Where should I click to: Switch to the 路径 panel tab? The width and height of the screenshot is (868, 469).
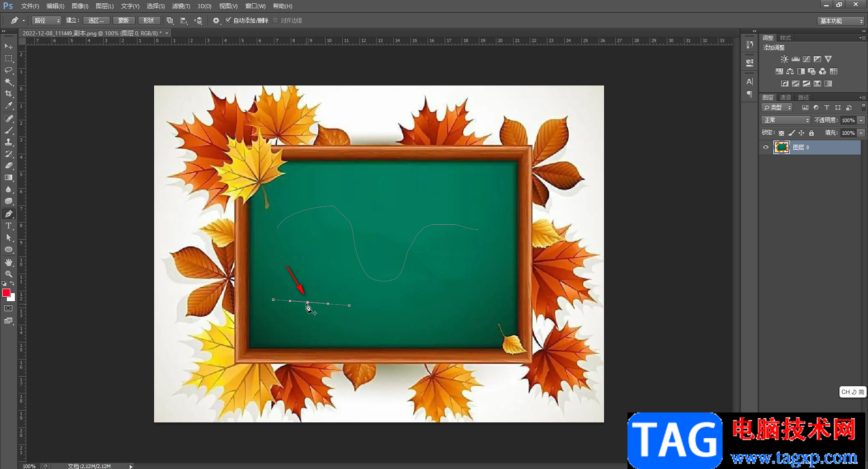click(x=803, y=97)
